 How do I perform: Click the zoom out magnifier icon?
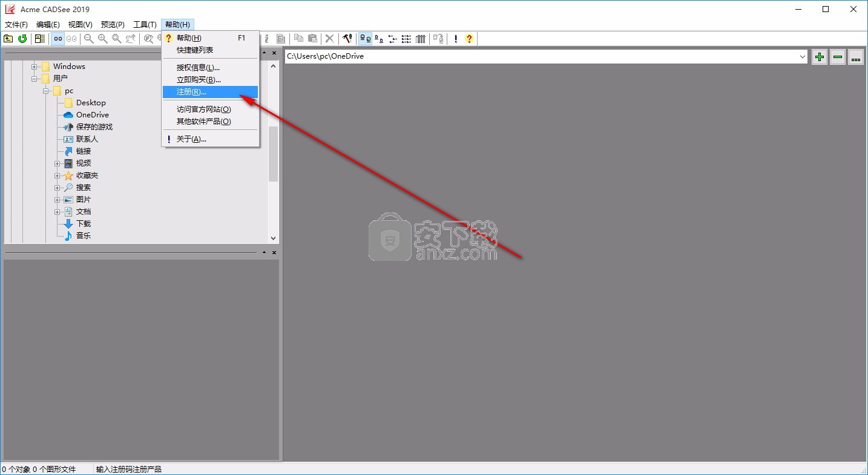point(89,39)
